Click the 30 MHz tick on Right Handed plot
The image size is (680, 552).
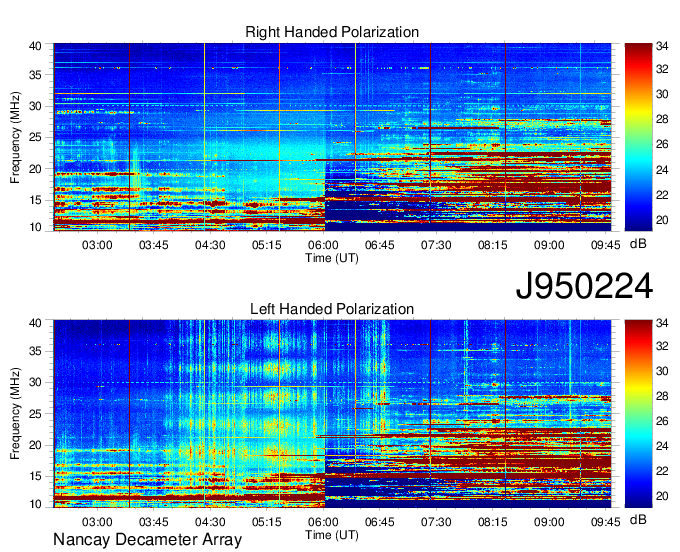click(x=36, y=106)
